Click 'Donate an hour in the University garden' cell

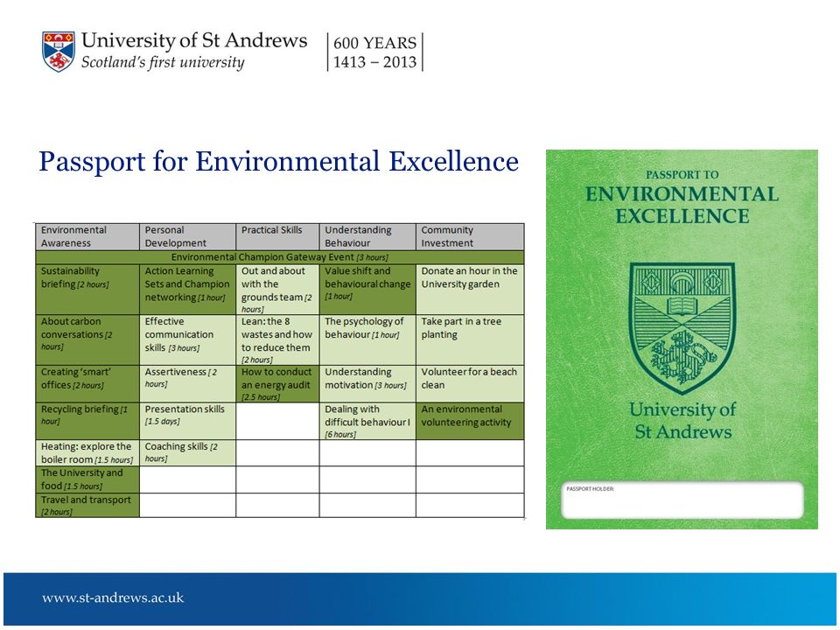(x=470, y=290)
